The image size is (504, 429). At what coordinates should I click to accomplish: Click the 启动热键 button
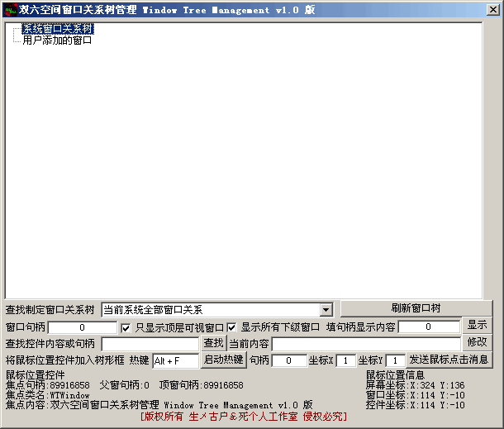(x=224, y=360)
